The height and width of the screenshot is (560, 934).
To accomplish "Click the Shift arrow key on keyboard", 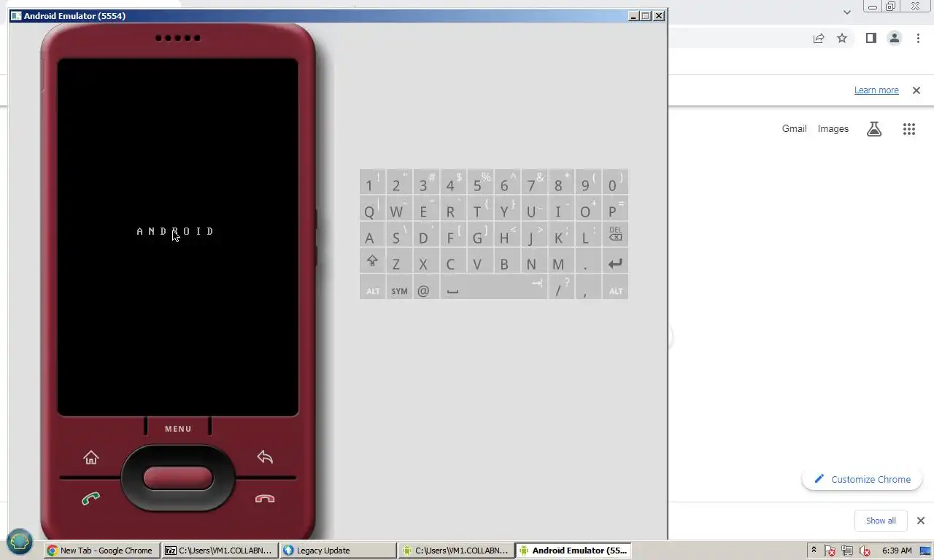I will pyautogui.click(x=372, y=262).
